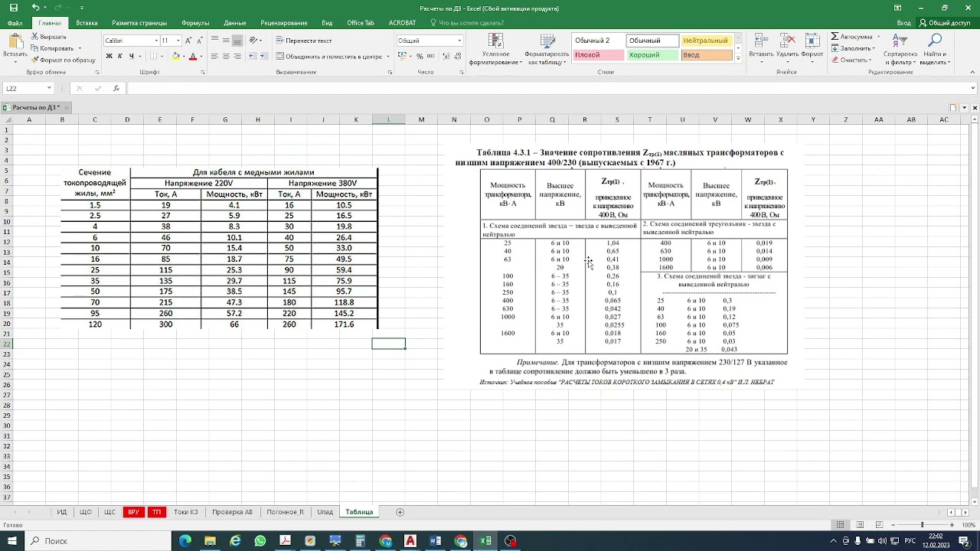This screenshot has width=980, height=551.
Task: Open AutoCAD from the taskbar
Action: tap(410, 541)
